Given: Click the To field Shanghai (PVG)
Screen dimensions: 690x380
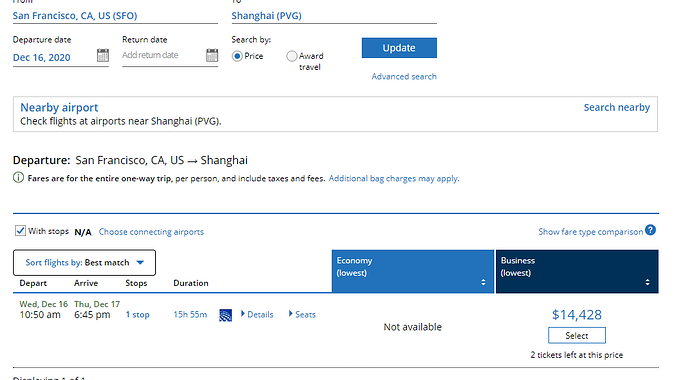Looking at the screenshot, I should (334, 16).
